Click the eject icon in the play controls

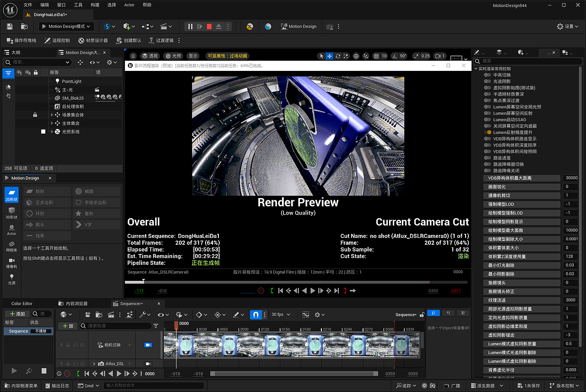pos(219,27)
